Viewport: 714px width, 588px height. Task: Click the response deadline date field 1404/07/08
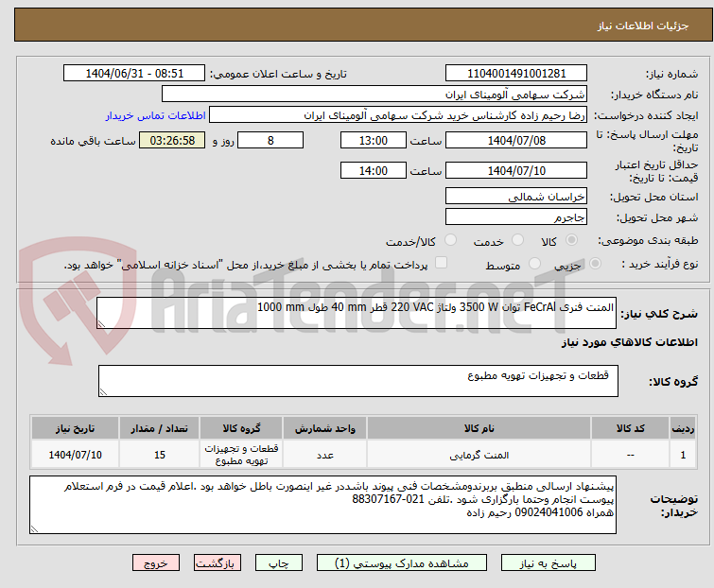coord(515,141)
